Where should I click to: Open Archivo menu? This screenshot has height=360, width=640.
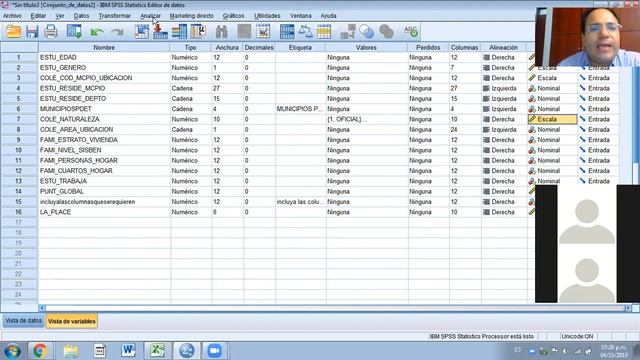(x=12, y=16)
